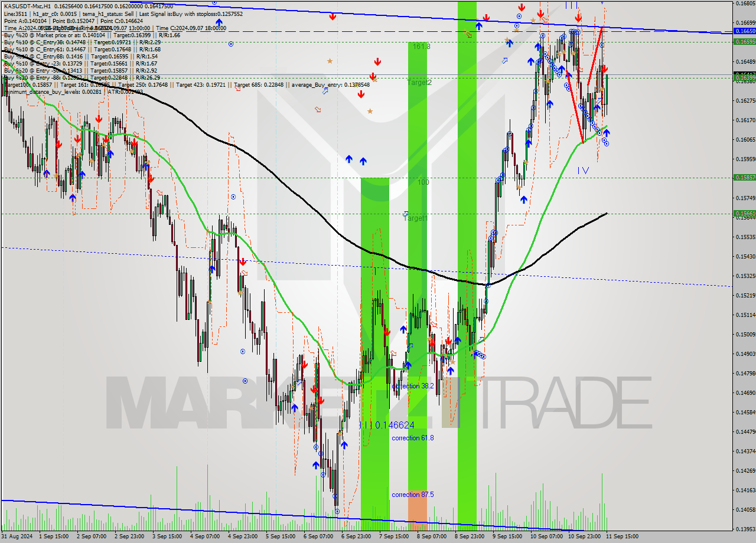This screenshot has height=543, width=756.
Task: Select the Line:3511 info text
Action: pyautogui.click(x=15, y=14)
